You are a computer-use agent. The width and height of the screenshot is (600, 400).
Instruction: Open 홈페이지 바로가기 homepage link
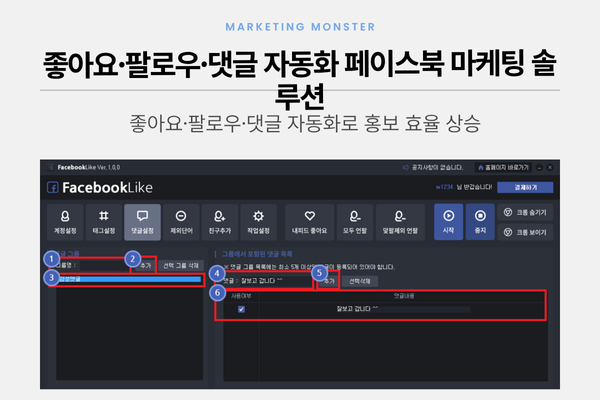(504, 167)
